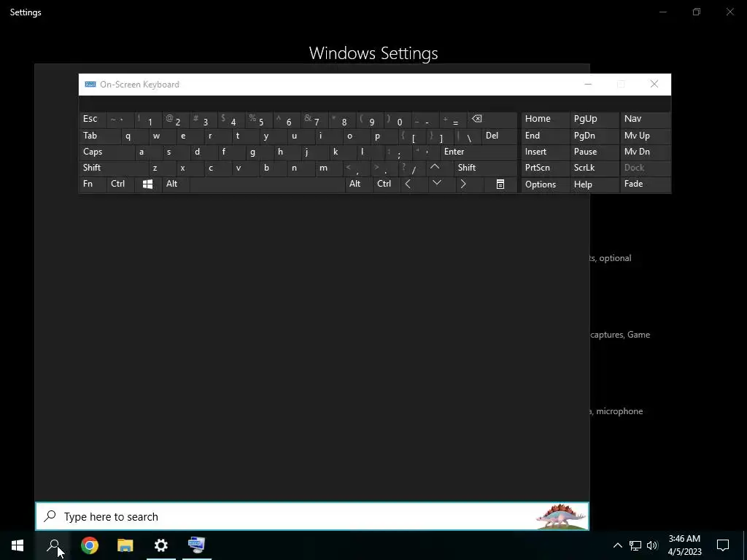Click the number 0 key
This screenshot has height=560, width=747.
tap(398, 120)
